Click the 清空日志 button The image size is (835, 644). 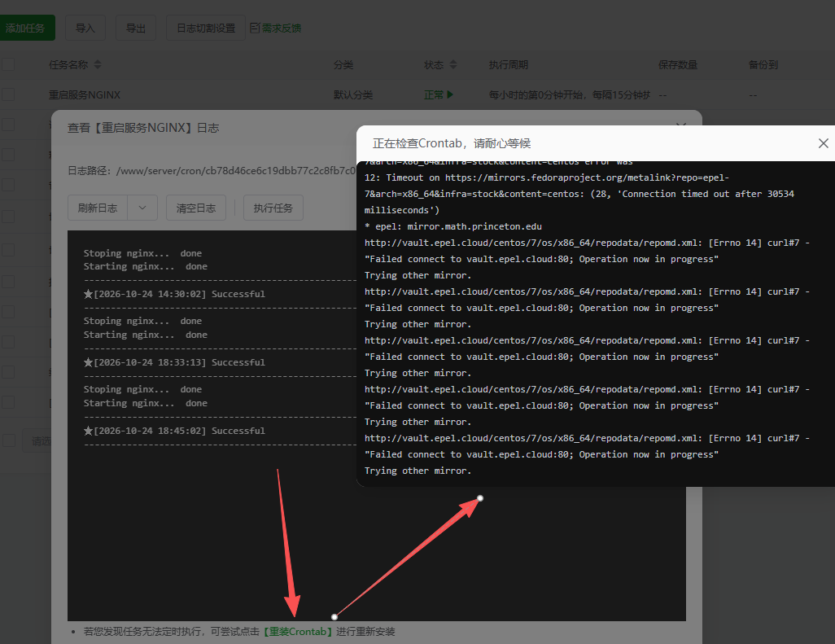coord(196,208)
